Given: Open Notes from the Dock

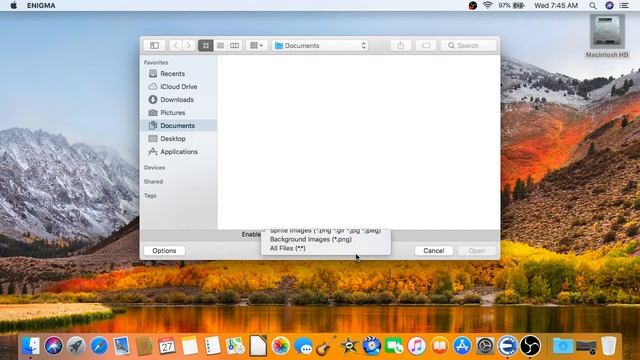Looking at the screenshot, I should click(190, 346).
